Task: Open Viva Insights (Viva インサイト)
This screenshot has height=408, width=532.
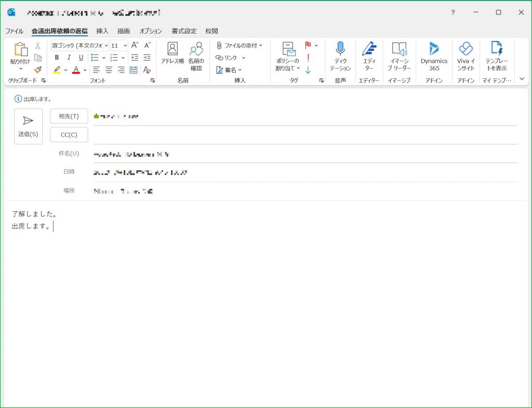Action: pyautogui.click(x=466, y=56)
